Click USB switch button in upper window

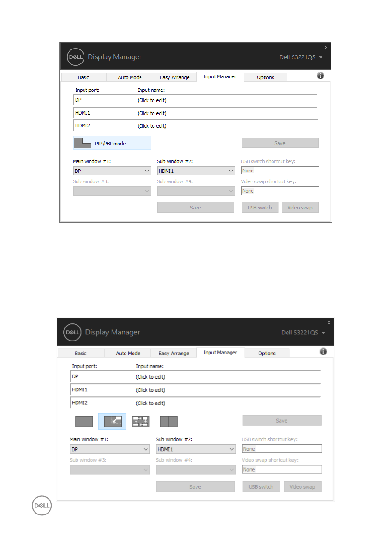259,208
